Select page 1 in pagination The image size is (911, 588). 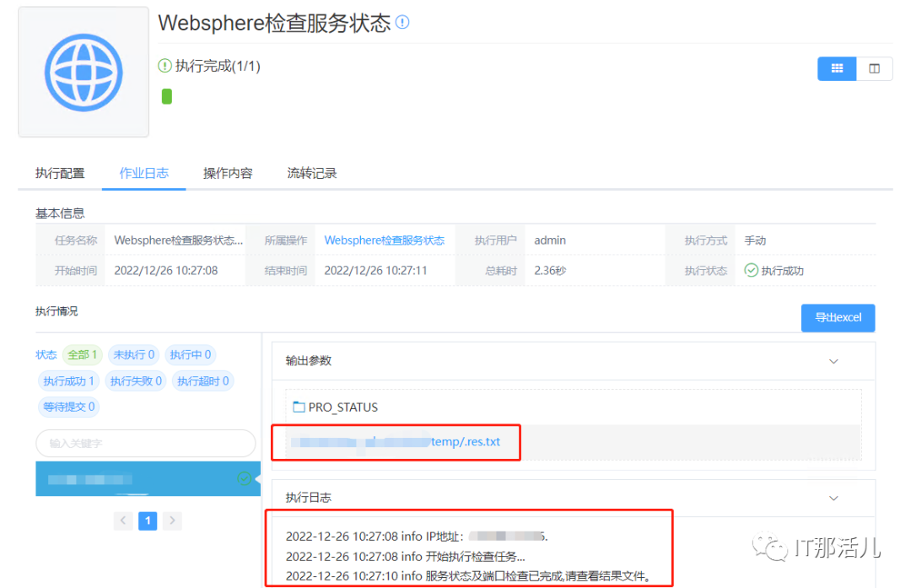click(148, 521)
